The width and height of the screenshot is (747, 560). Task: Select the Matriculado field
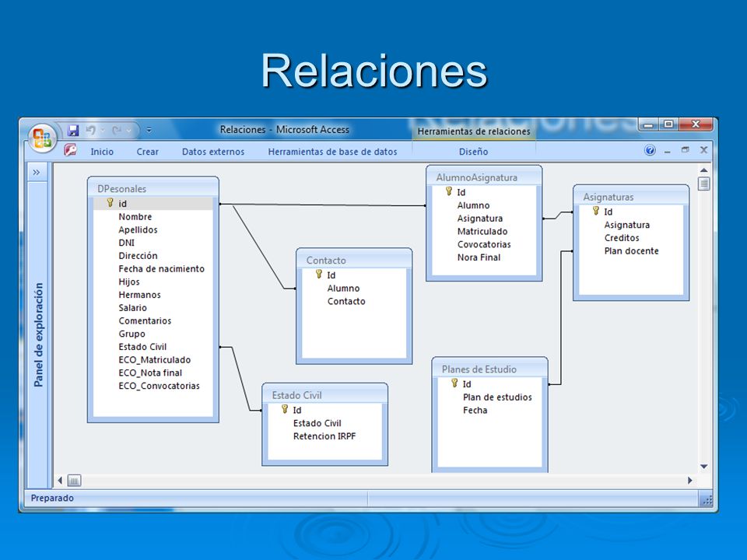pyautogui.click(x=482, y=231)
